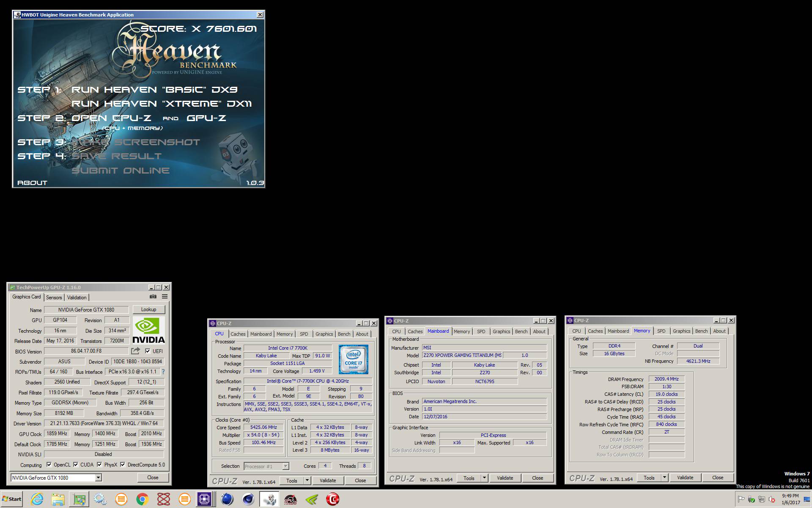This screenshot has width=812, height=508.
Task: Open SPD tab in CPU-Z Mainboard window
Action: point(481,331)
